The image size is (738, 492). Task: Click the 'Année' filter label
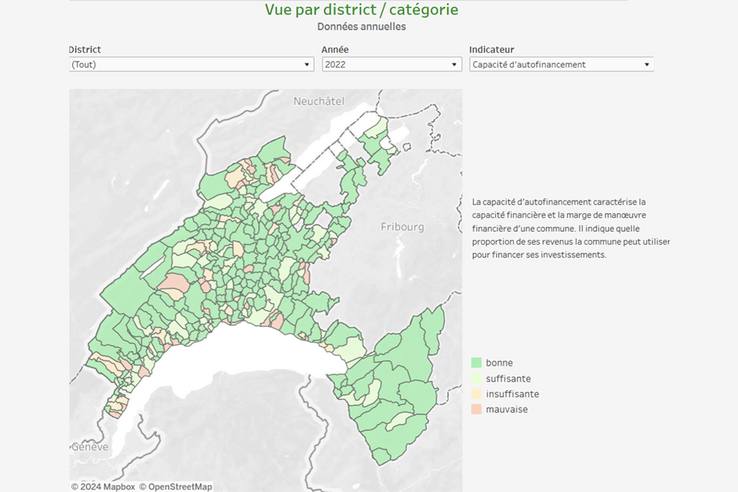click(335, 49)
